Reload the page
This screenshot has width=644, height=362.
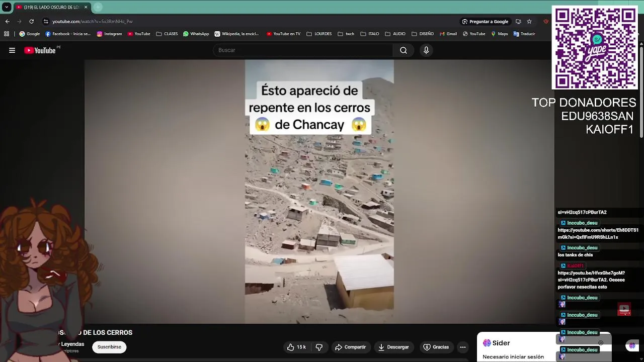pos(31,22)
